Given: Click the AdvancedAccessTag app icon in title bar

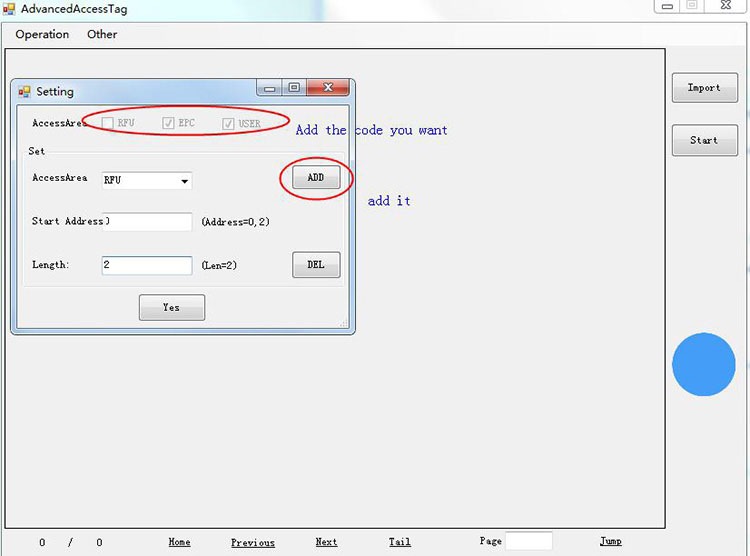Looking at the screenshot, I should pyautogui.click(x=9, y=9).
